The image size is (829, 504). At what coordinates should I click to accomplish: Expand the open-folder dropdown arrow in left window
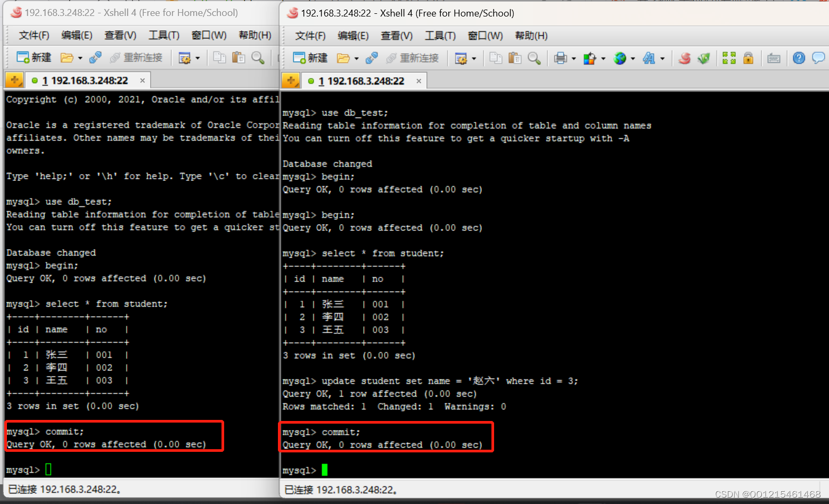point(80,58)
